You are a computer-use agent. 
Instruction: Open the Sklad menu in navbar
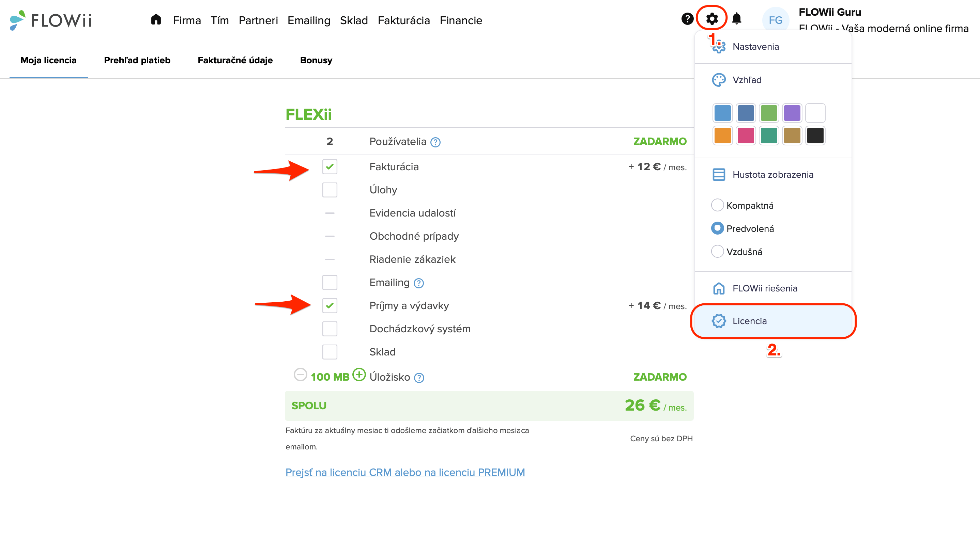tap(354, 20)
